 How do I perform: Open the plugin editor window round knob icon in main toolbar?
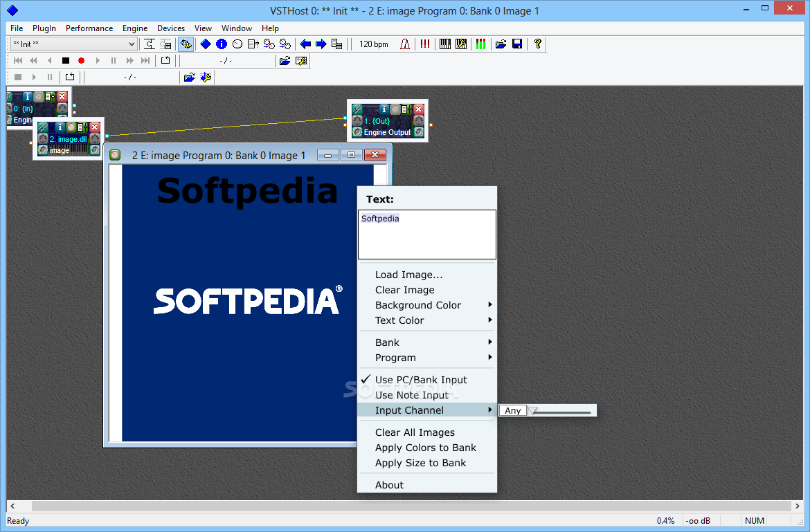click(x=237, y=44)
